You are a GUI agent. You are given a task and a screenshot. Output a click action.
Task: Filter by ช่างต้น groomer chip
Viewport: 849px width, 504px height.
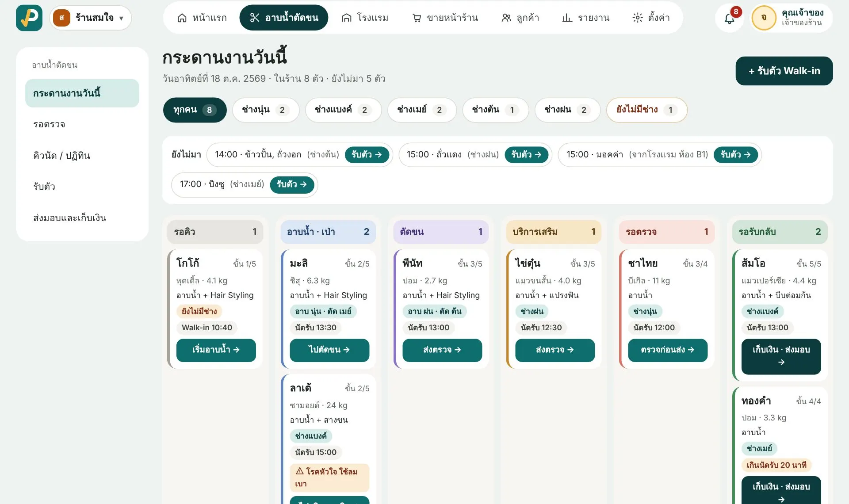pos(495,110)
